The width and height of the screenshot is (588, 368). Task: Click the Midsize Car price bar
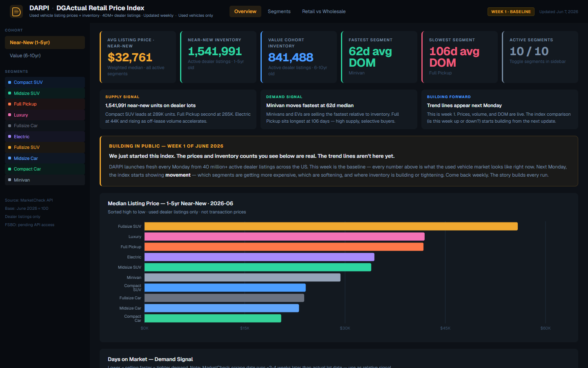click(x=222, y=308)
